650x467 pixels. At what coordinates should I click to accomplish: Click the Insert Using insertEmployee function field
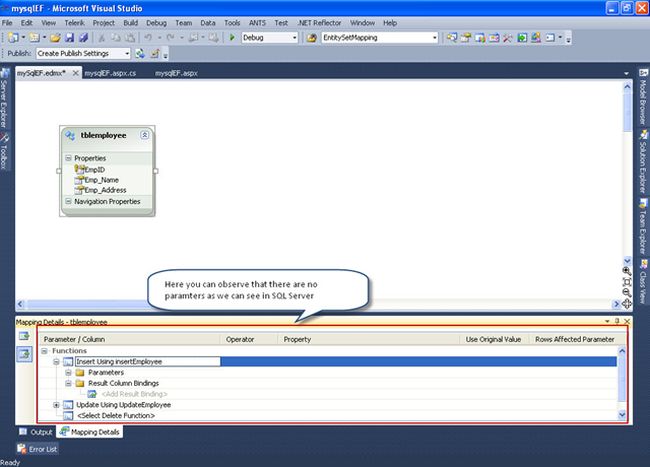pos(148,362)
